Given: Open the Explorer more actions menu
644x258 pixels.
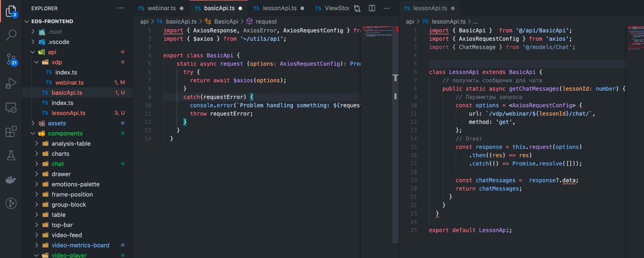Looking at the screenshot, I should pos(120,9).
